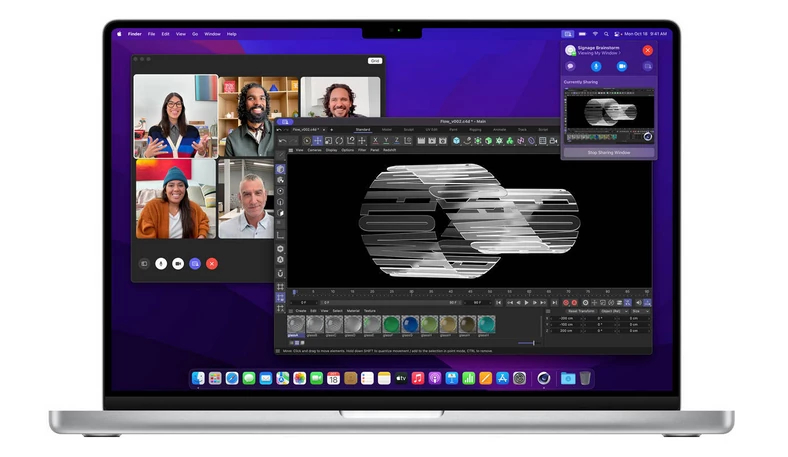
Task: Leave call with FaceTime red button
Action: (212, 263)
